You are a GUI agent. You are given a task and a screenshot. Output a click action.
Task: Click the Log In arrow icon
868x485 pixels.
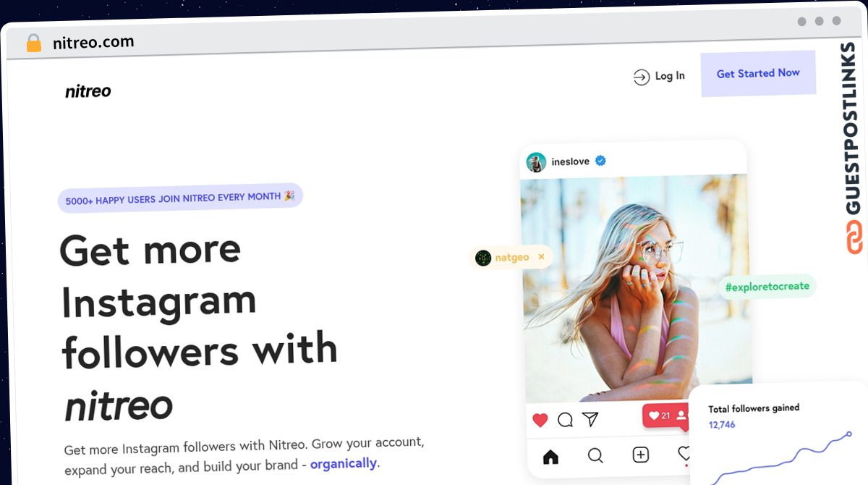(x=641, y=77)
